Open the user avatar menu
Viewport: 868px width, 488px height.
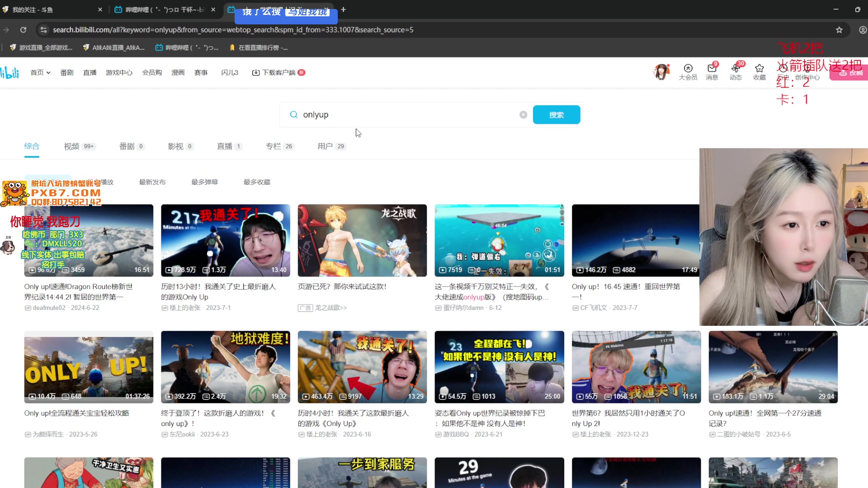click(x=661, y=72)
